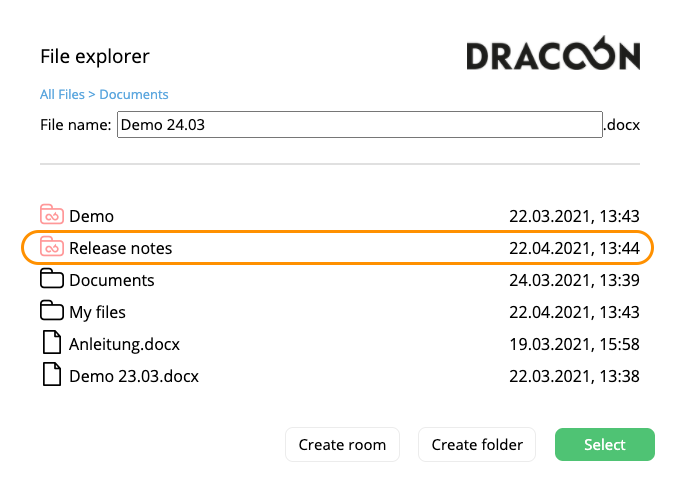Image resolution: width=682 pixels, height=489 pixels.
Task: Open the Demo room folder icon
Action: [x=52, y=214]
